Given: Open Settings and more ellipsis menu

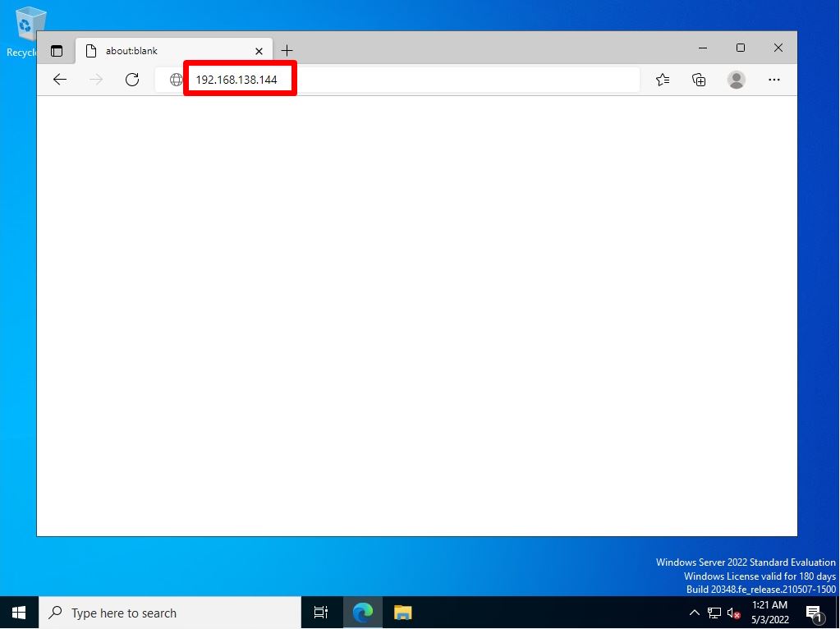Looking at the screenshot, I should (773, 80).
